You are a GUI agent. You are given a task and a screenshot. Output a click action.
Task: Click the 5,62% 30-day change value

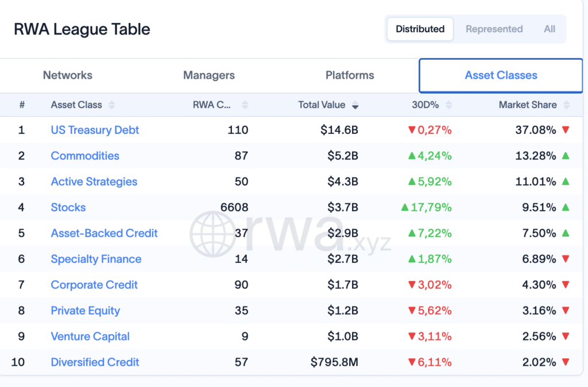(434, 311)
